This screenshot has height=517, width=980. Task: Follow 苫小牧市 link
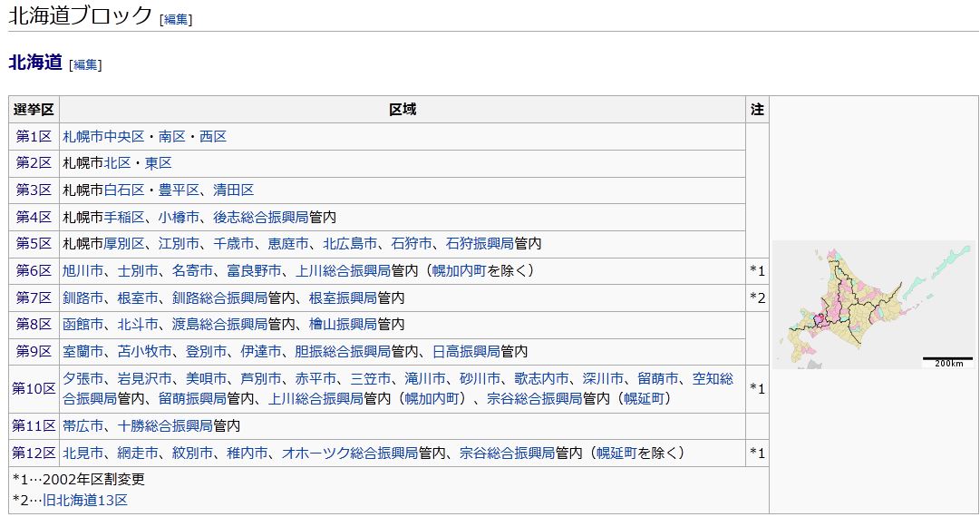(145, 351)
